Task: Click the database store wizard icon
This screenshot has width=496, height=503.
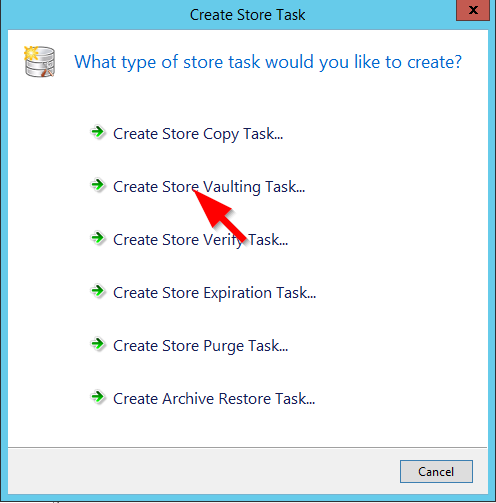Action: (40, 62)
